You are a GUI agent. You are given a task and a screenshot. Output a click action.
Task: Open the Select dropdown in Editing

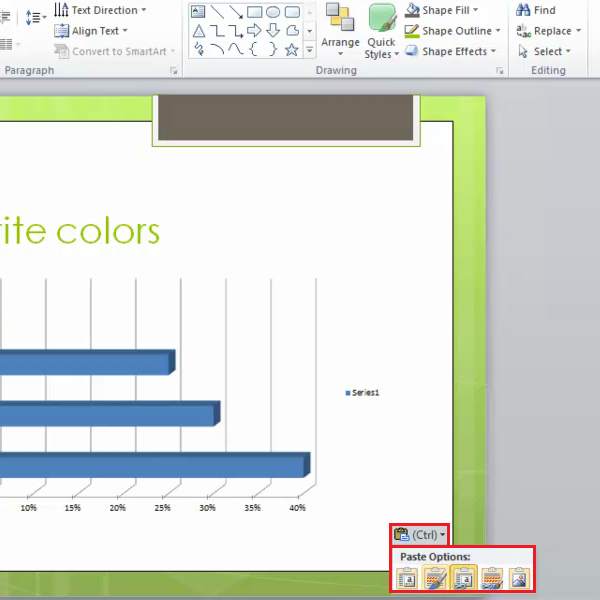point(544,51)
